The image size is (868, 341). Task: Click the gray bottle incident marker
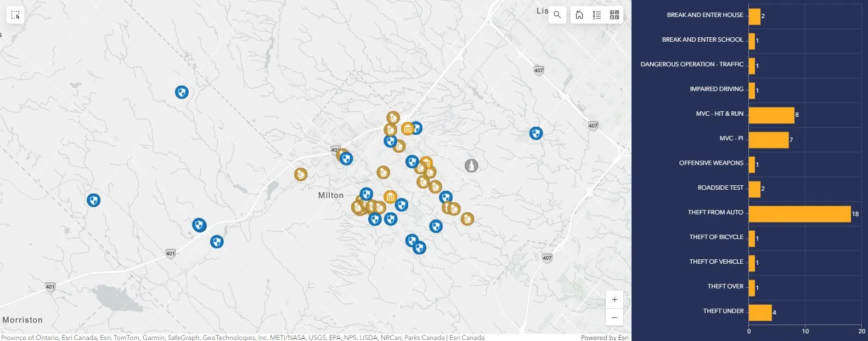coord(471,165)
